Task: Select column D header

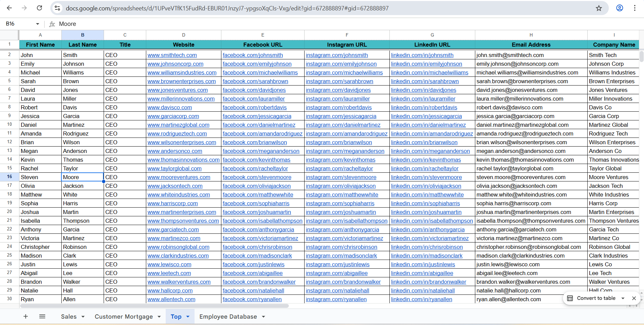Action: [183, 35]
